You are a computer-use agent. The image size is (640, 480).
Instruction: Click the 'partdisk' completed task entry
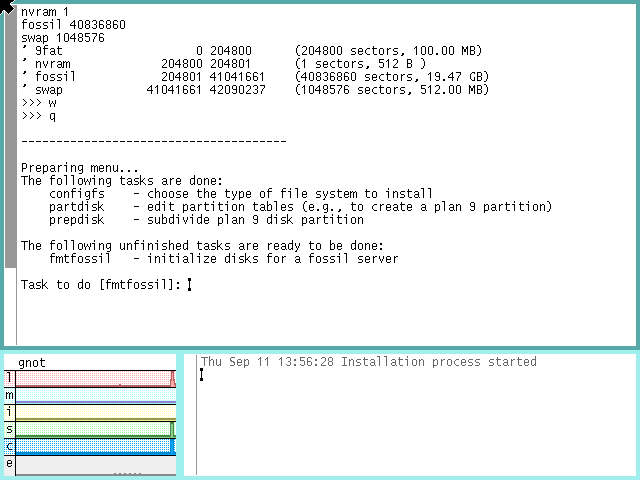coord(77,207)
